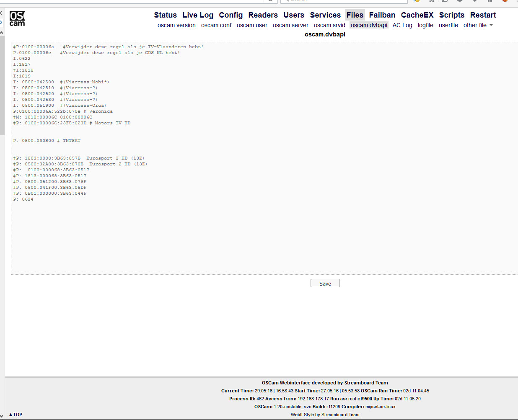
Task: Open the oscam.user file
Action: (252, 25)
